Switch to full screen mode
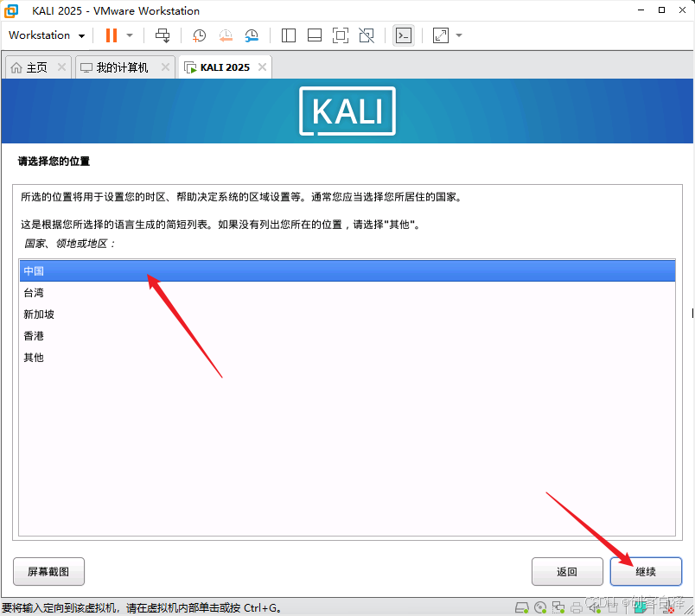This screenshot has height=616, width=695. point(341,35)
